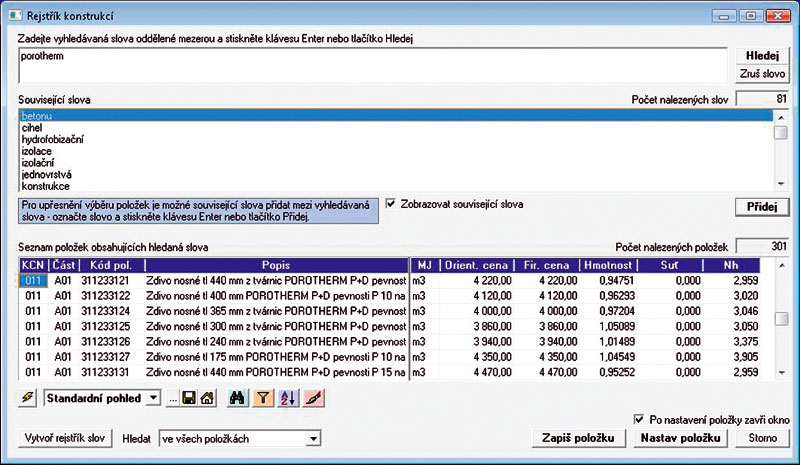This screenshot has height=465, width=800.
Task: Open 'Standardní pohled' view dropdown
Action: pos(153,398)
